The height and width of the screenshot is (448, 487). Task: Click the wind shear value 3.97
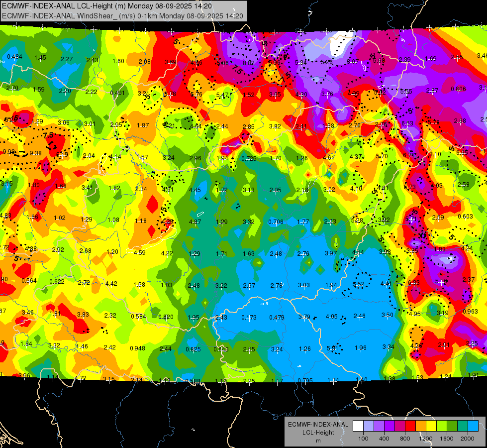click(331, 253)
